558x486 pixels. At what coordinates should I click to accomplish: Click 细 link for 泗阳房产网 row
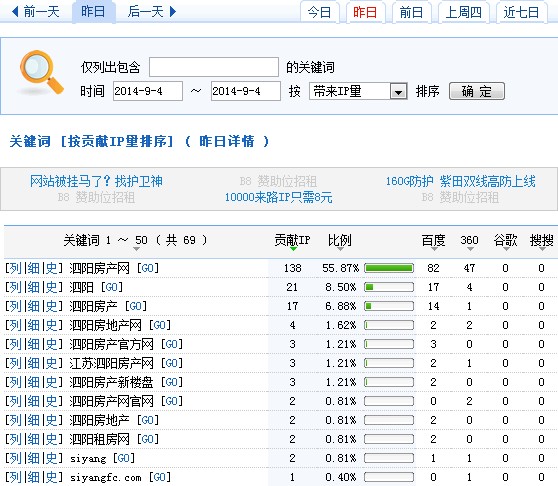[x=33, y=268]
